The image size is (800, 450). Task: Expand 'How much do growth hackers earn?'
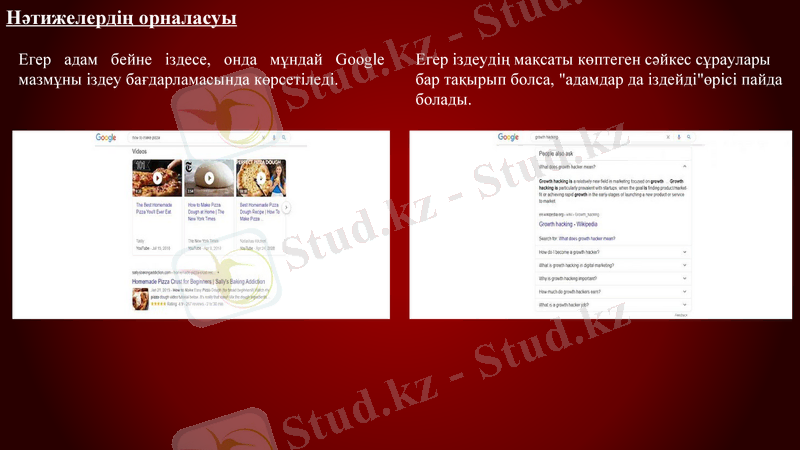coord(612,292)
